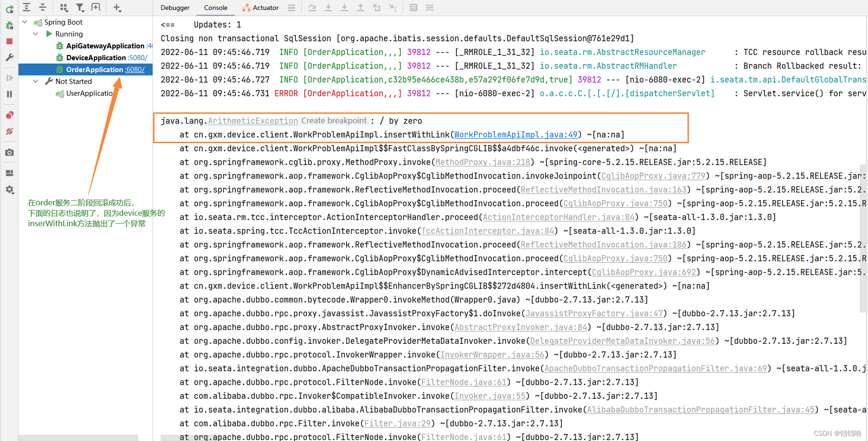Image resolution: width=868 pixels, height=441 pixels.
Task: Pause the program execution
Action: click(9, 94)
